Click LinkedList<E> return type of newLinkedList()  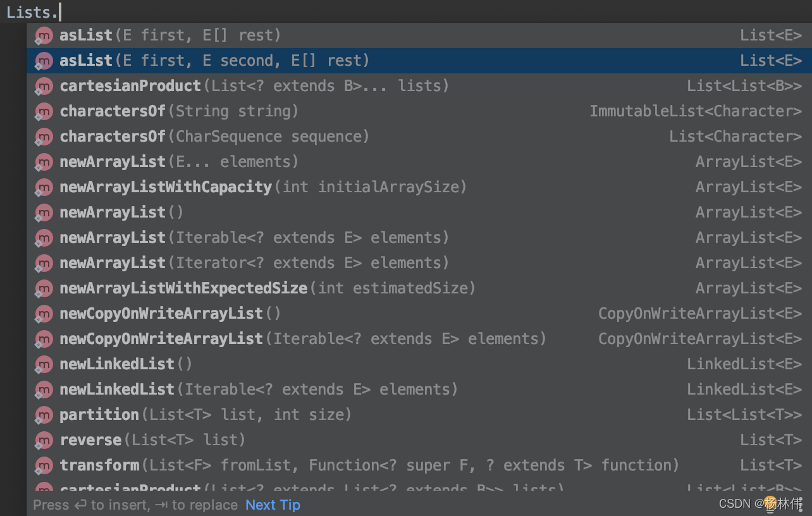[x=744, y=364]
